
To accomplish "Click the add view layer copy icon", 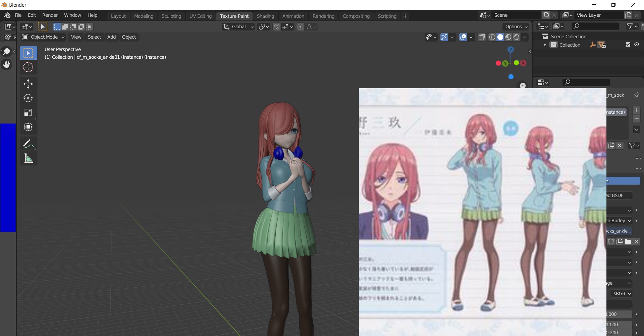I will [628, 15].
